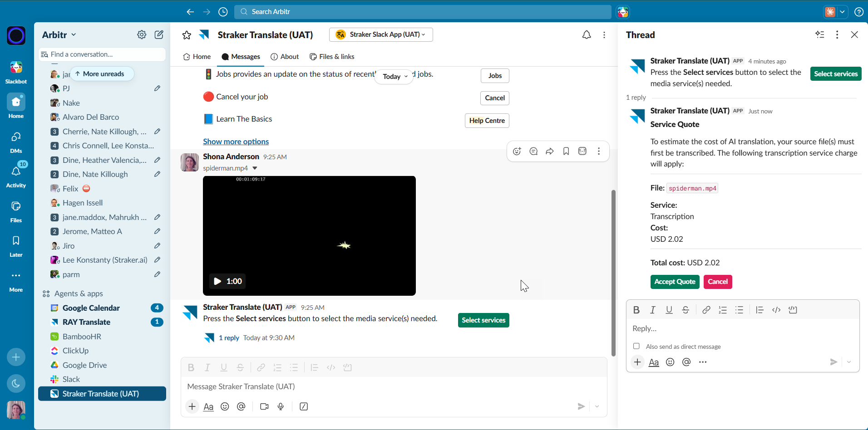The width and height of the screenshot is (868, 430).
Task: Click the Find a conversation field
Action: [x=102, y=54]
